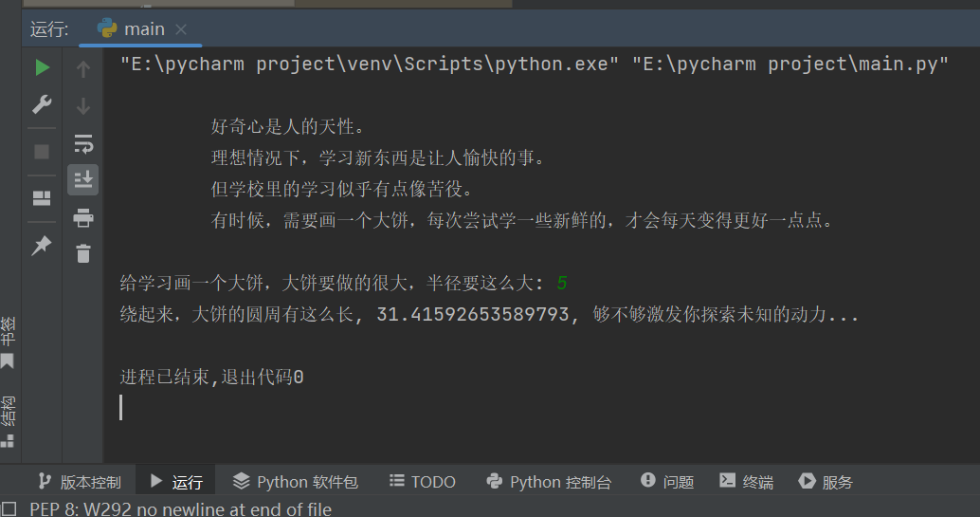The image size is (980, 517).
Task: Pin the run tab with pin icon
Action: (42, 246)
